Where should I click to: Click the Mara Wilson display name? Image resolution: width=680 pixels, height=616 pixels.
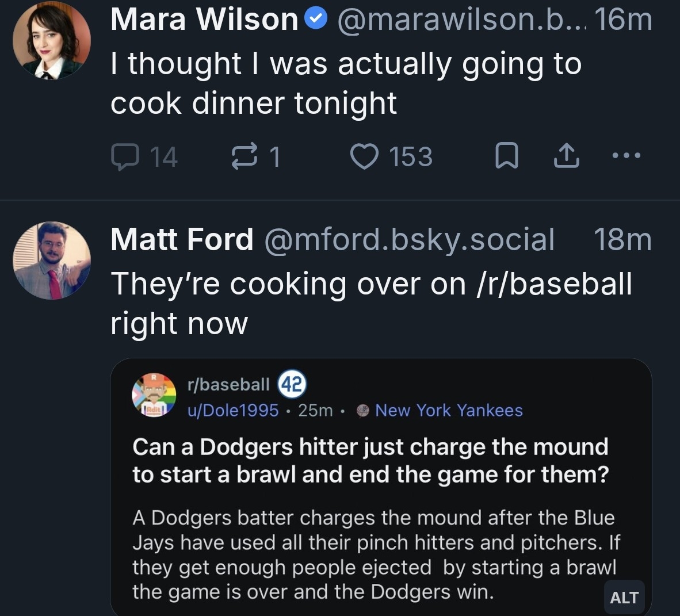click(204, 19)
